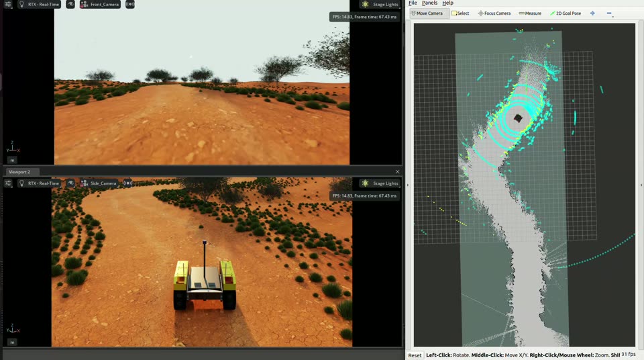Click the FPS readout in Viewport 2
This screenshot has width=644, height=360.
(x=364, y=196)
